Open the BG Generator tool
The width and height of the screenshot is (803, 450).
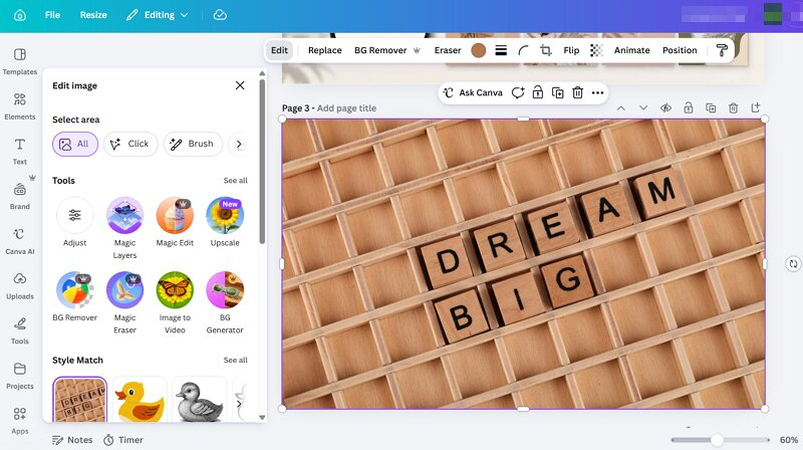click(225, 303)
